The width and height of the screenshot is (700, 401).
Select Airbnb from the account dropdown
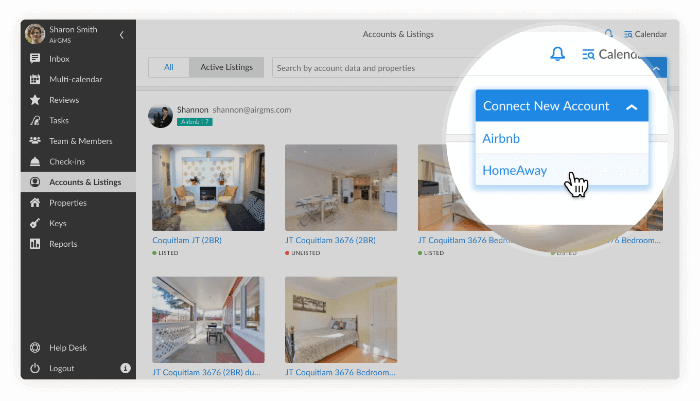[x=562, y=138]
